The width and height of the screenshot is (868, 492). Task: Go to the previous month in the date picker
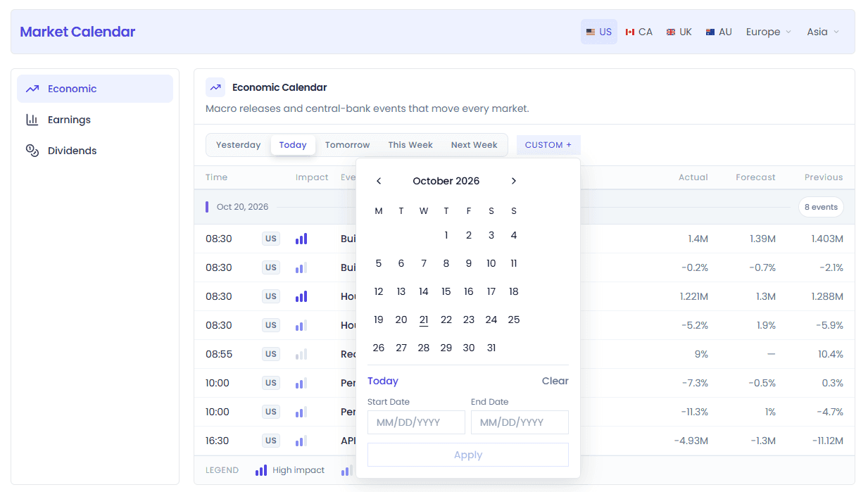coord(379,181)
